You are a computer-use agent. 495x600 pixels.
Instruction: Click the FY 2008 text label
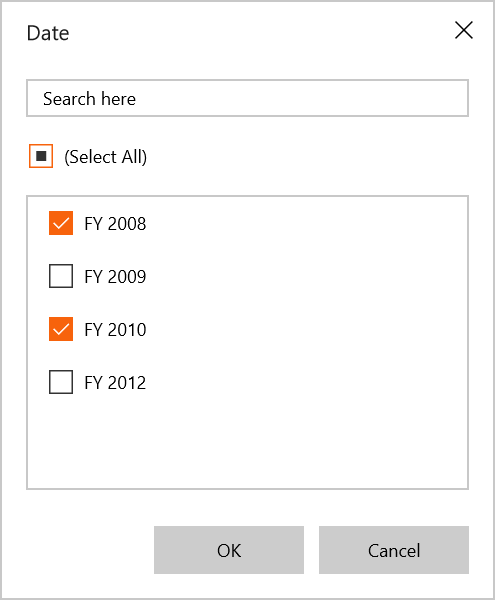point(115,223)
